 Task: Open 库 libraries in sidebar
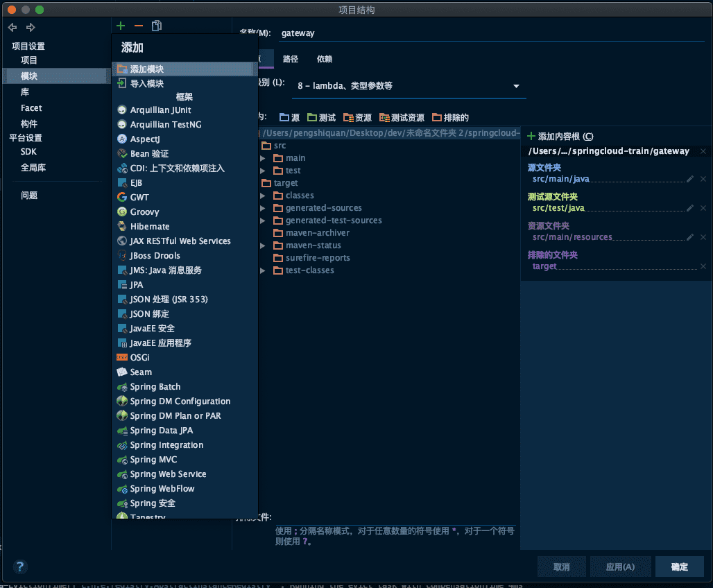tap(25, 92)
